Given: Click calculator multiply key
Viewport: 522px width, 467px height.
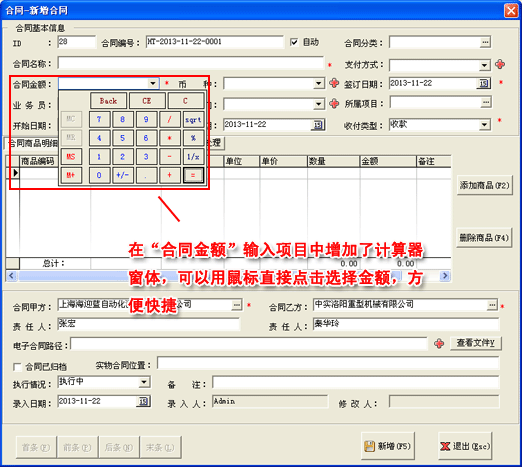Looking at the screenshot, I should click(x=170, y=138).
